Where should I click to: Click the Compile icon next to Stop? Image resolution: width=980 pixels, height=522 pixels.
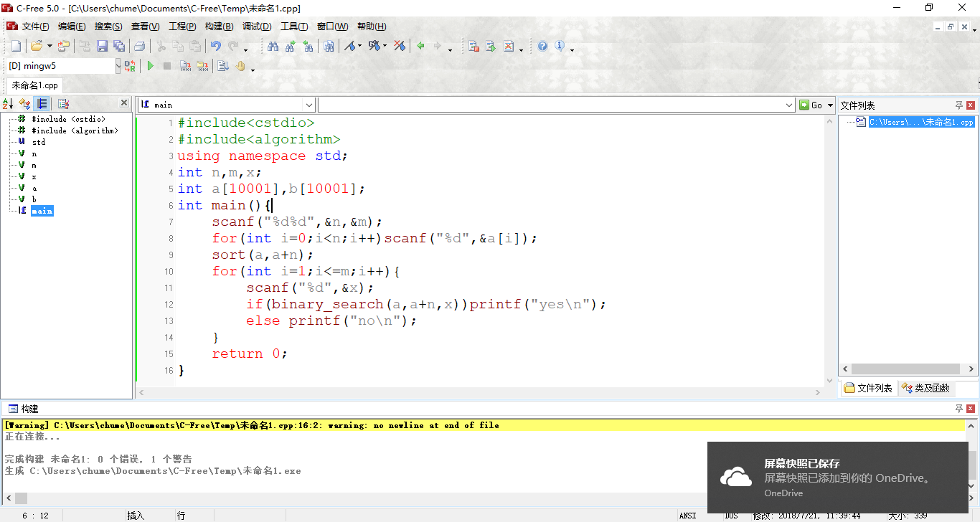pyautogui.click(x=185, y=66)
